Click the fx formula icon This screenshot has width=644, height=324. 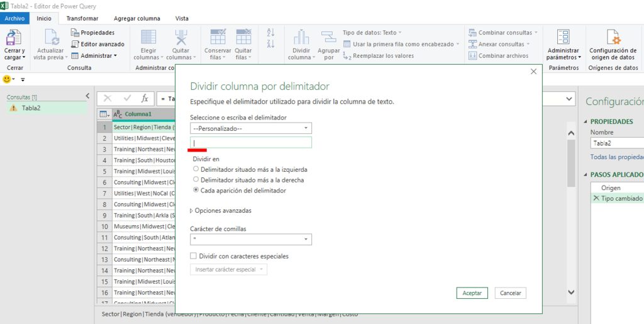pos(145,98)
